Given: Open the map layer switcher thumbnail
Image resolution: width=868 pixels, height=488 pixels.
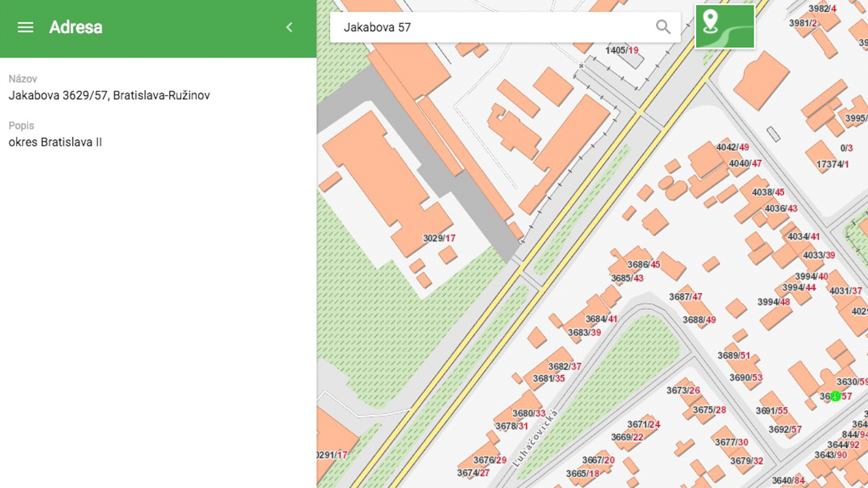Looking at the screenshot, I should pos(725,27).
